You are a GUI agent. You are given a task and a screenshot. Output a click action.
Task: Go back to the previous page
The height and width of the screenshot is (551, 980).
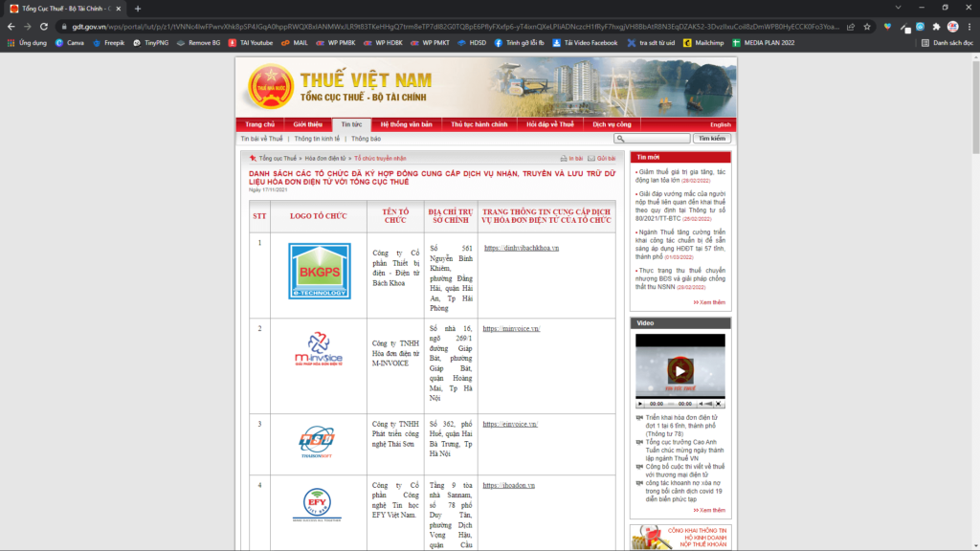pyautogui.click(x=11, y=27)
